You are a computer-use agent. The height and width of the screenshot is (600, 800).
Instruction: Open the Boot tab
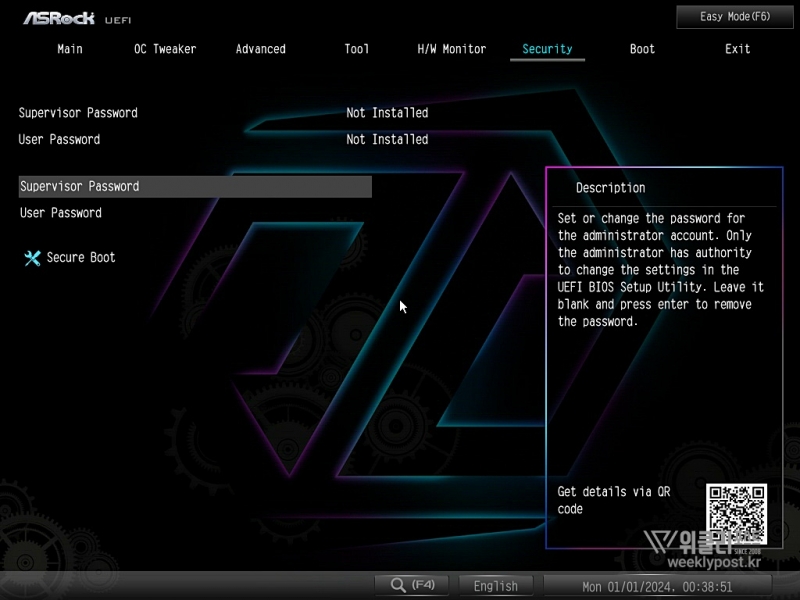pos(642,49)
